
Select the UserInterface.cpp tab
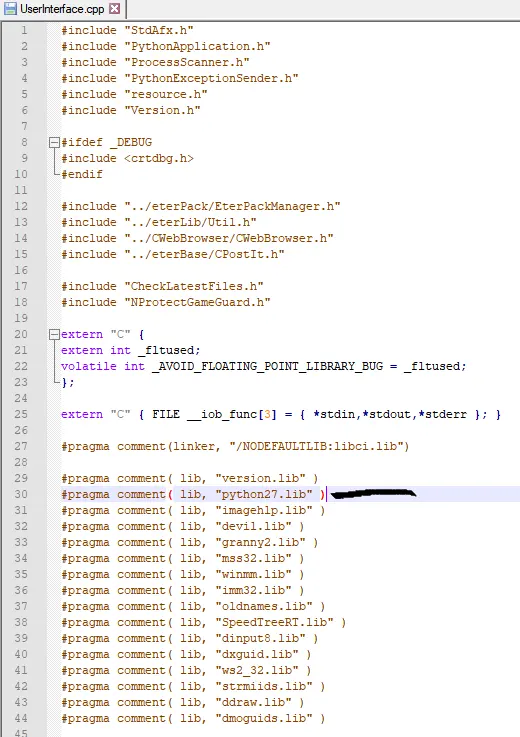click(x=63, y=8)
